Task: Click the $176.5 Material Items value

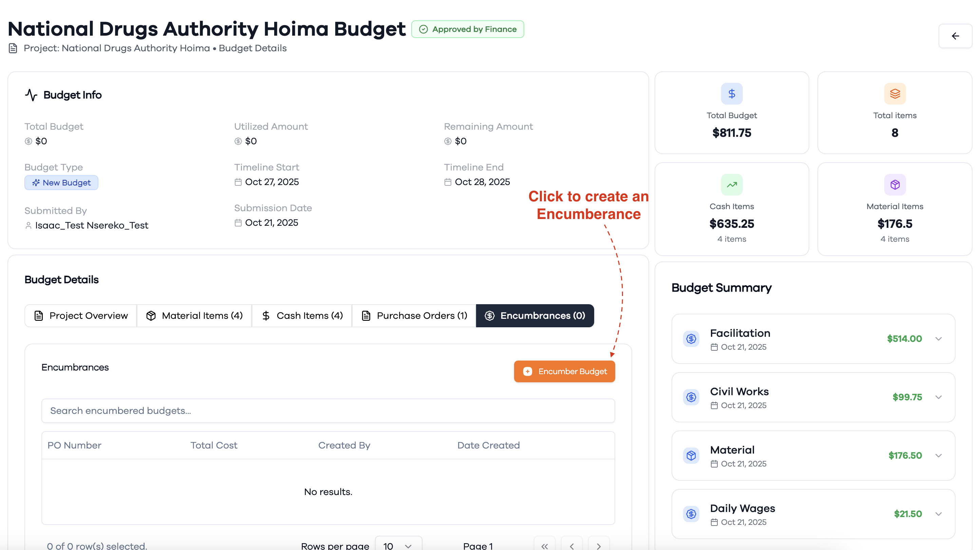Action: tap(894, 224)
